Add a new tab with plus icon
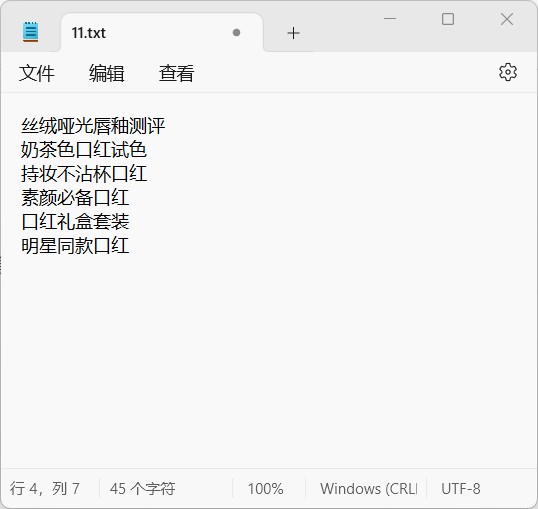538x509 pixels. click(293, 33)
